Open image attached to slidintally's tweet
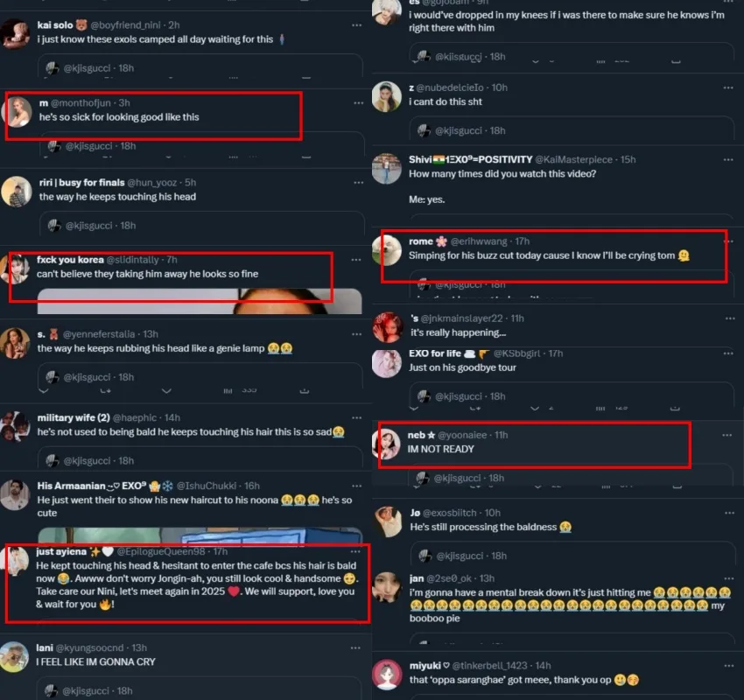 click(x=200, y=301)
